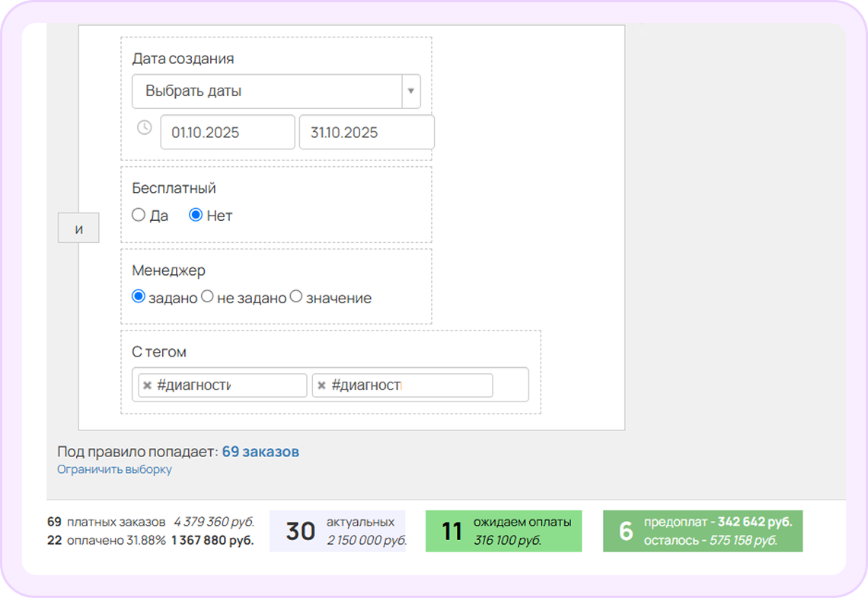The image size is (868, 598).
Task: Choose "значение" for the Менеджер filter
Action: [296, 297]
